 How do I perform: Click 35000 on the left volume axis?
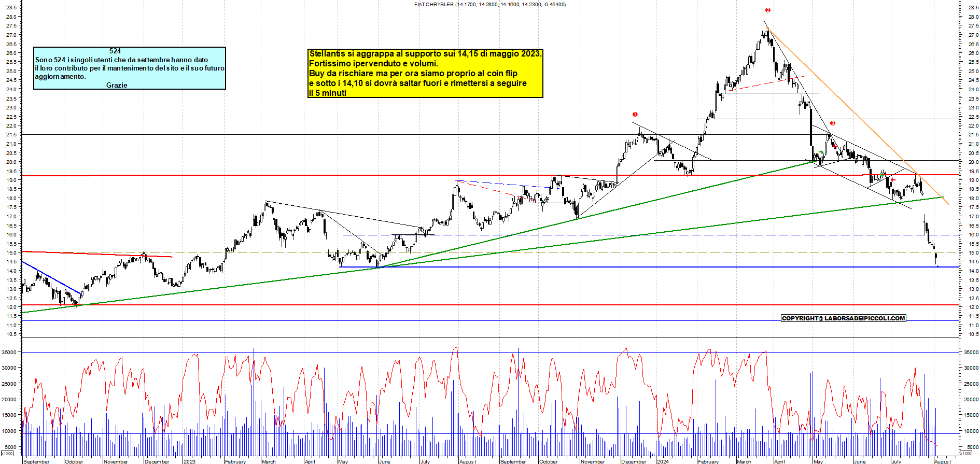(10, 352)
